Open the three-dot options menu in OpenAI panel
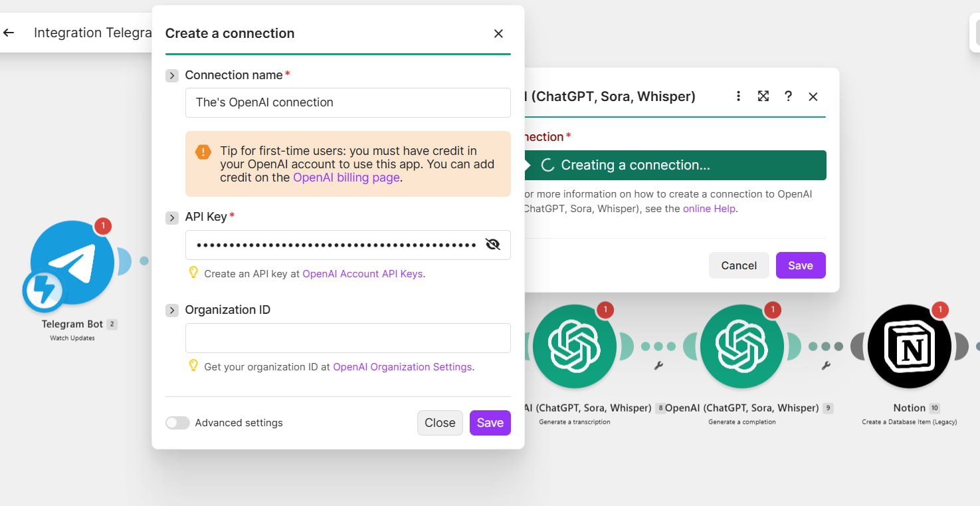 click(x=738, y=96)
